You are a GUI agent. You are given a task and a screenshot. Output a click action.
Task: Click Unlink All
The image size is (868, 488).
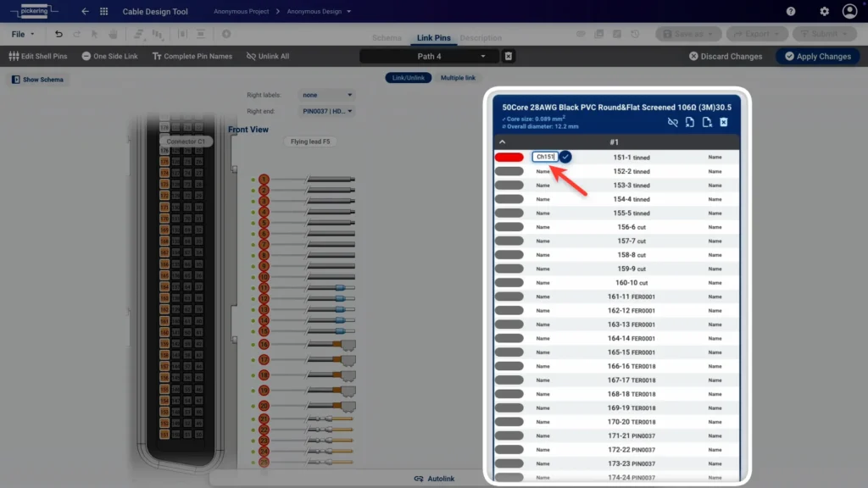pos(268,56)
